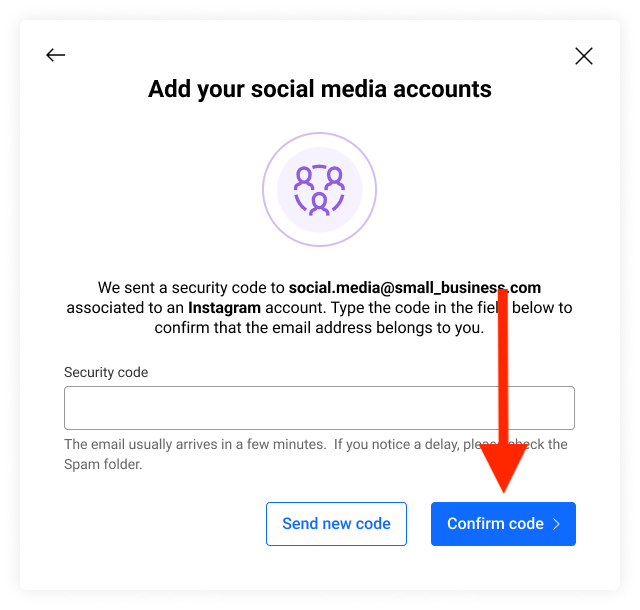The image size is (640, 610).
Task: Go back using the left arrow icon
Action: (x=56, y=55)
